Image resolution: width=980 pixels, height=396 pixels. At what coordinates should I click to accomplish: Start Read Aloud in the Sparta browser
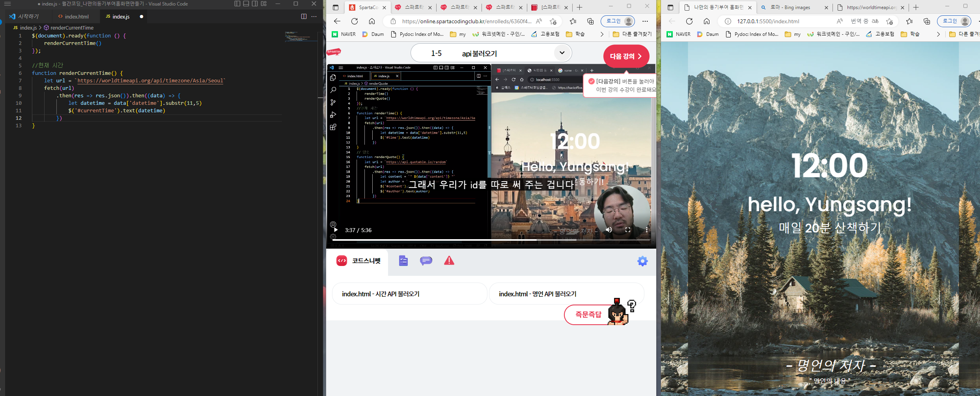(x=539, y=21)
